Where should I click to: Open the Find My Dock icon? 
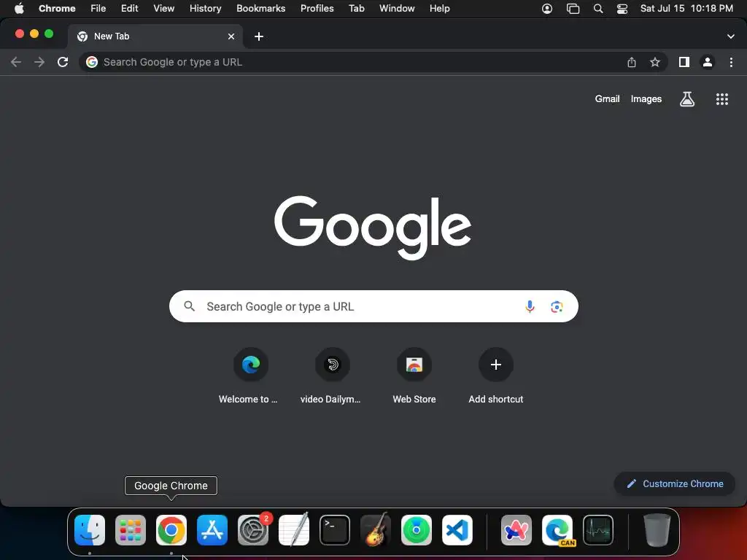(417, 530)
